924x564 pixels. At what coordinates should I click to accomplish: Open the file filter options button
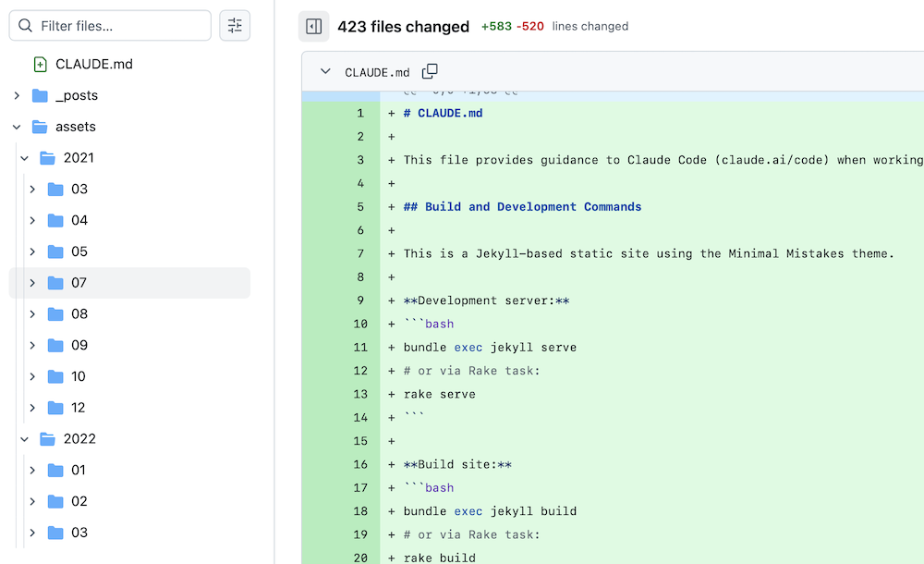(235, 25)
